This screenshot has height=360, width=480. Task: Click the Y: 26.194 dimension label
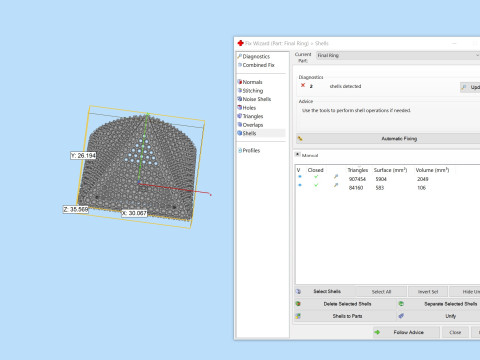pos(83,155)
